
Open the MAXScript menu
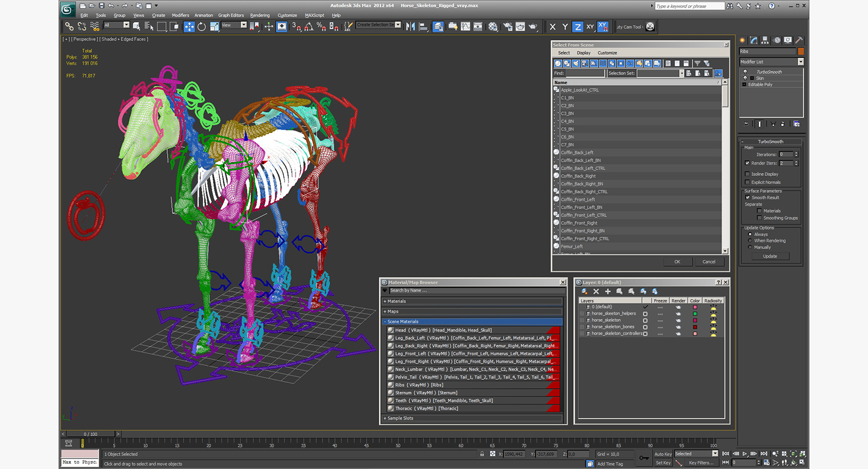pyautogui.click(x=314, y=15)
